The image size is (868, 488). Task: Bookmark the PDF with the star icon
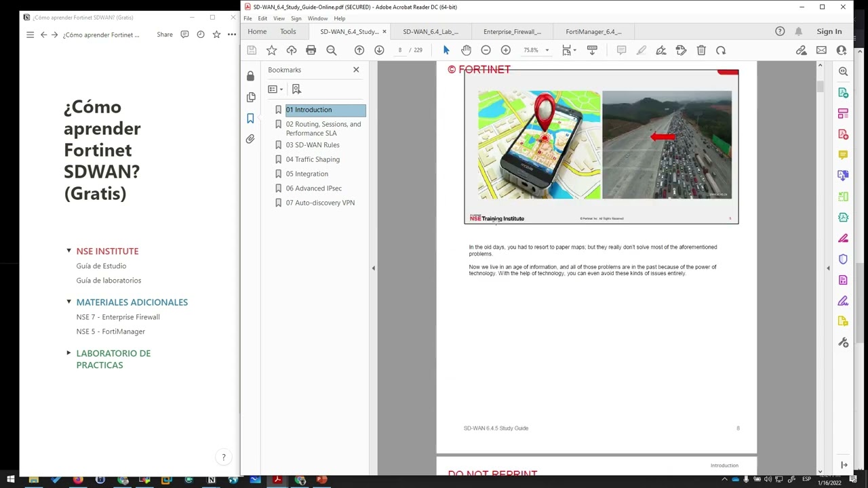pyautogui.click(x=271, y=50)
